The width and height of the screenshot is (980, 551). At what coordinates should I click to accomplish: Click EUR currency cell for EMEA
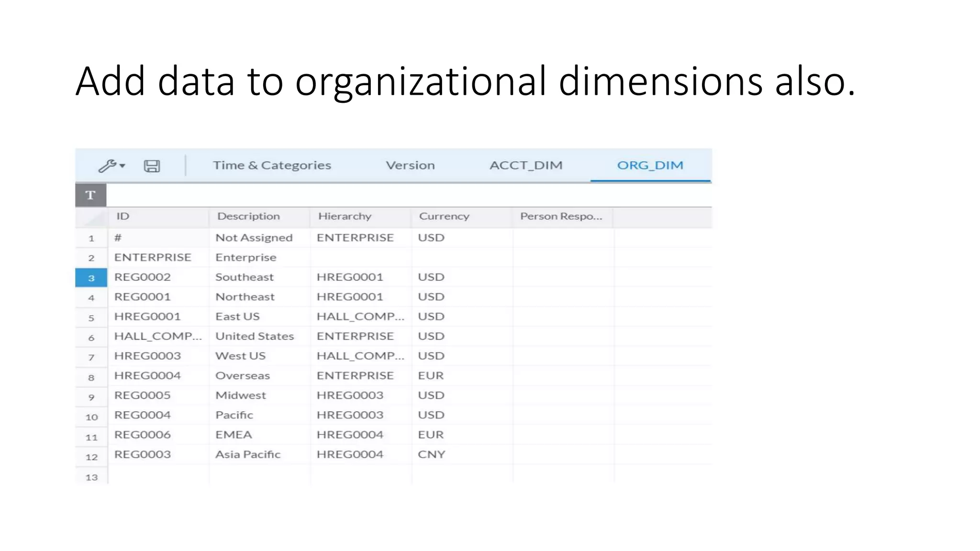tap(462, 435)
